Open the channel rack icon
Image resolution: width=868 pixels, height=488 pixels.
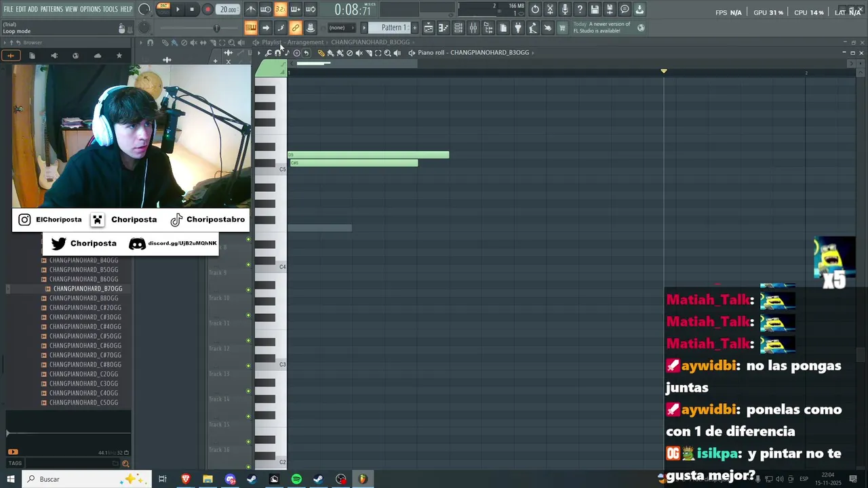pyautogui.click(x=458, y=28)
